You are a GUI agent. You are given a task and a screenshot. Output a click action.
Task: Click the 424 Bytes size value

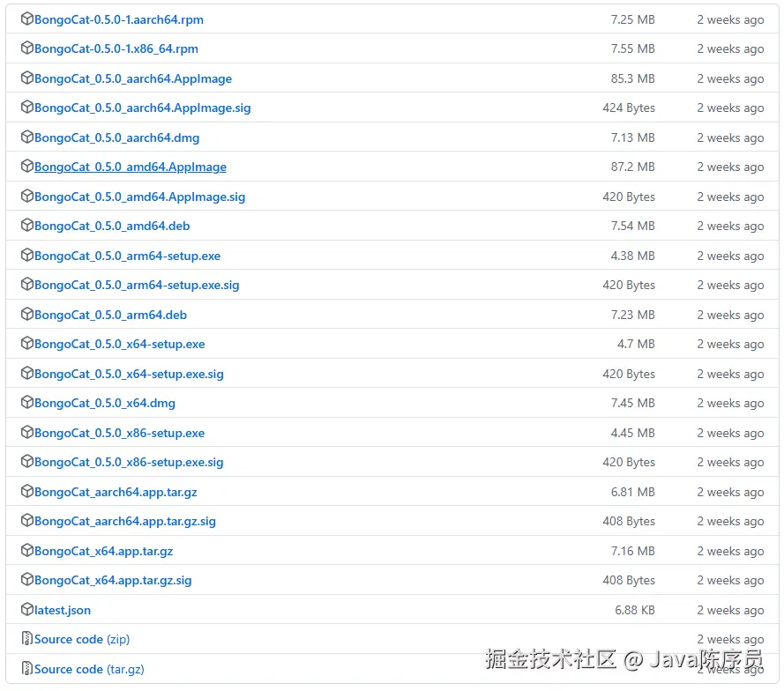[x=629, y=108]
